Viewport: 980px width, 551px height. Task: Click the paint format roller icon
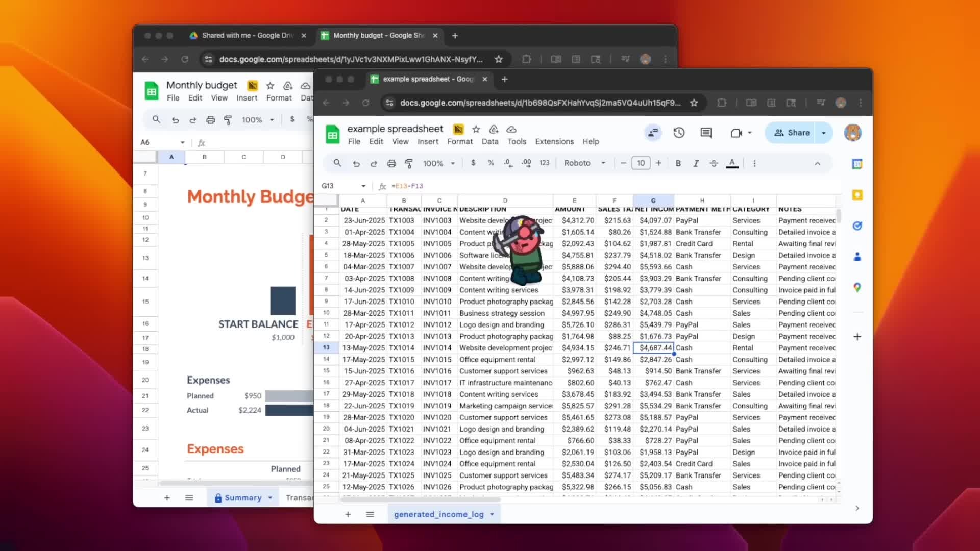point(409,163)
